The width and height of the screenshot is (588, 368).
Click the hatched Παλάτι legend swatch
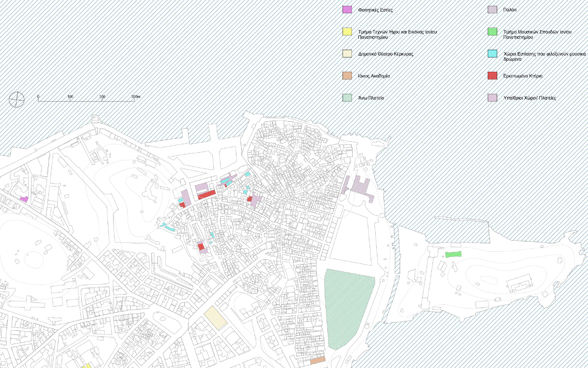[x=492, y=10]
